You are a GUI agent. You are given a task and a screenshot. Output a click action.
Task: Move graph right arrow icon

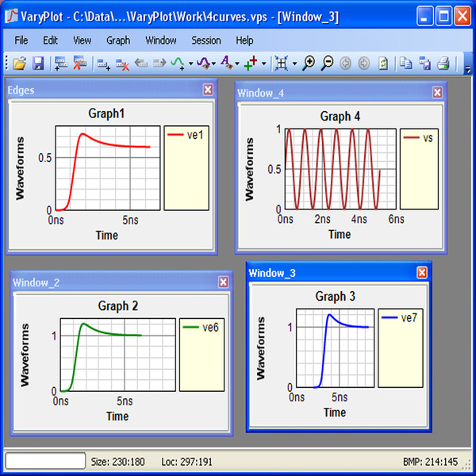pos(159,63)
